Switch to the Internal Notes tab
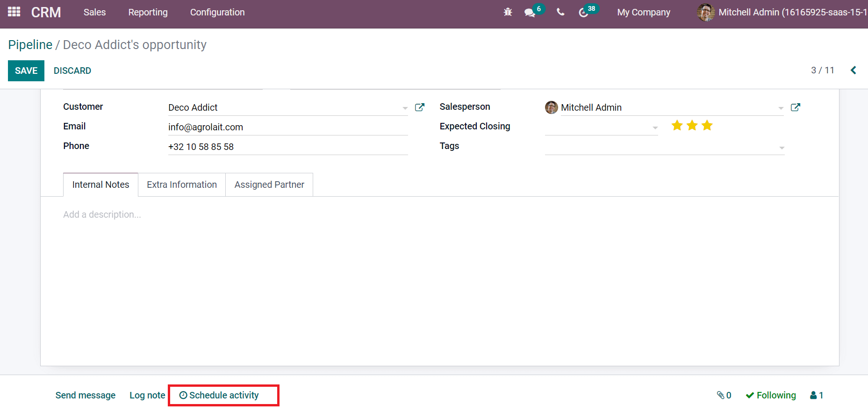868x419 pixels. [x=100, y=185]
